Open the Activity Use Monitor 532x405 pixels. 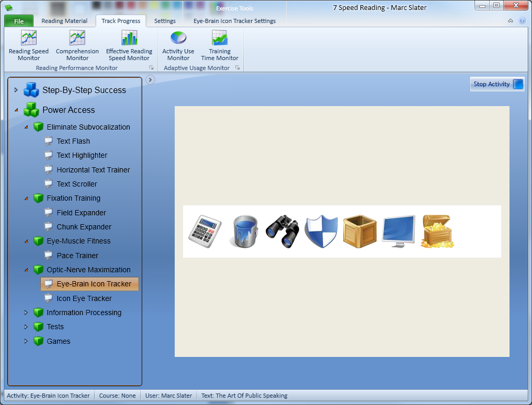coord(178,45)
